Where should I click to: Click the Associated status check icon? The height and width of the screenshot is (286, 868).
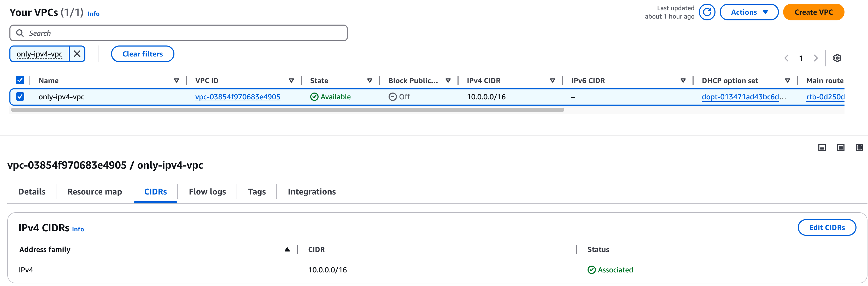tap(591, 270)
